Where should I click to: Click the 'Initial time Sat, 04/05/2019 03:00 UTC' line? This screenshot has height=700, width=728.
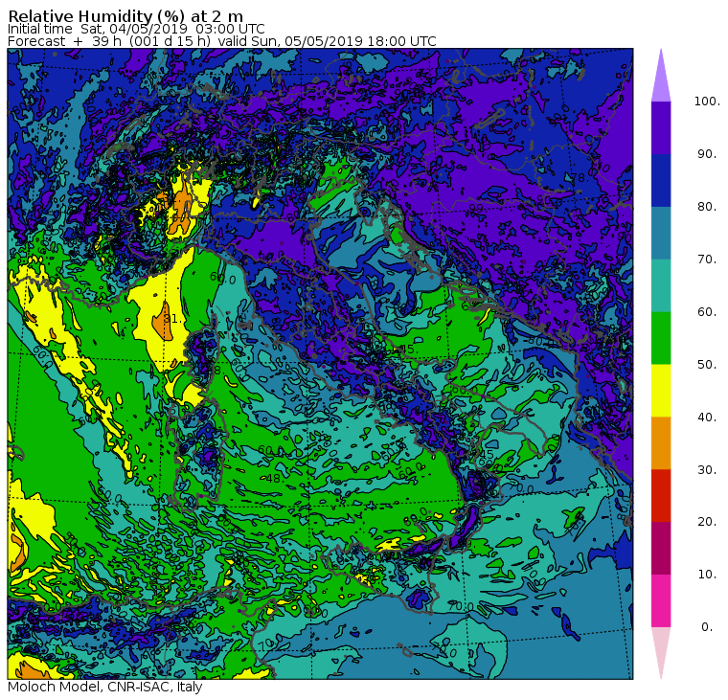136,29
